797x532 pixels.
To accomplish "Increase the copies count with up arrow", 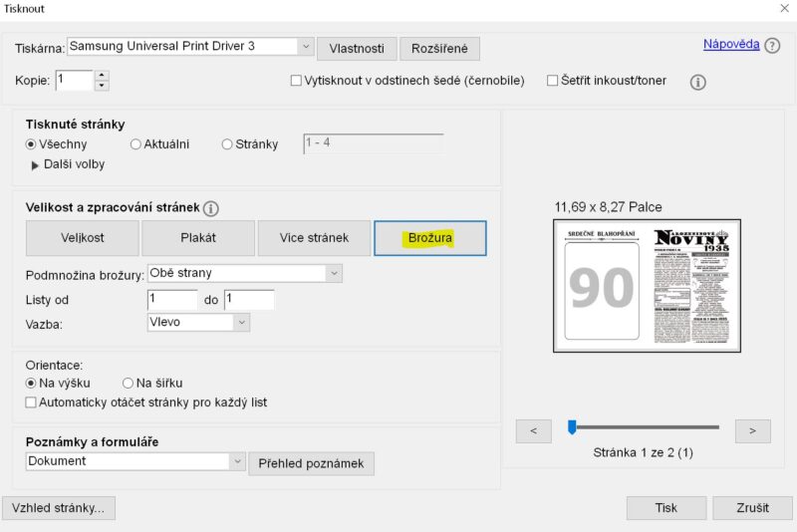I will click(x=102, y=75).
